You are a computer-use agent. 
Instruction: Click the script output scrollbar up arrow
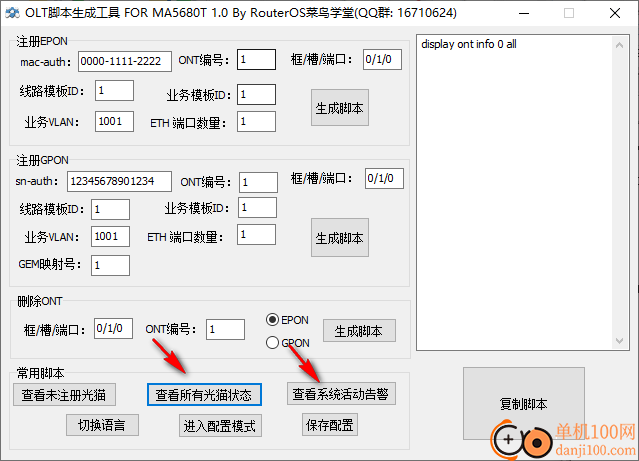tap(619, 45)
